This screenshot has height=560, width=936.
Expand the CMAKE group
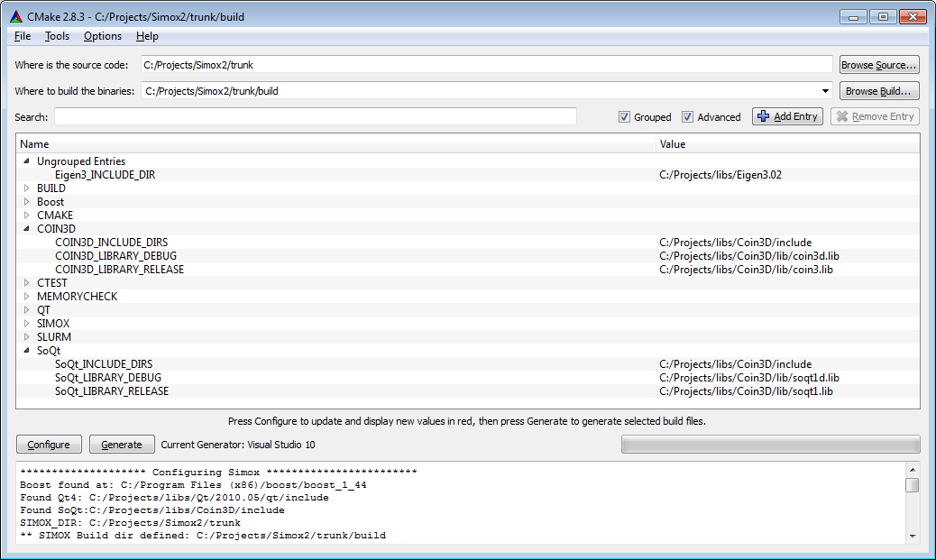(26, 215)
